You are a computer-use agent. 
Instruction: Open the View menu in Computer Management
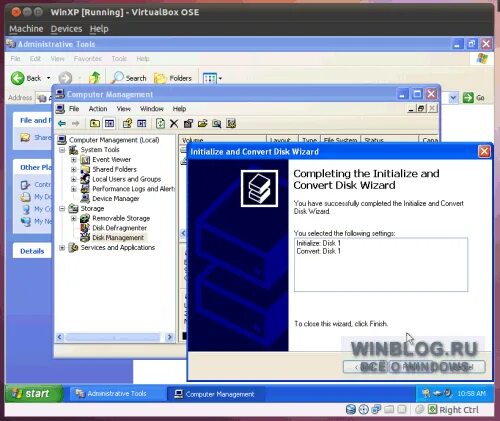click(123, 109)
